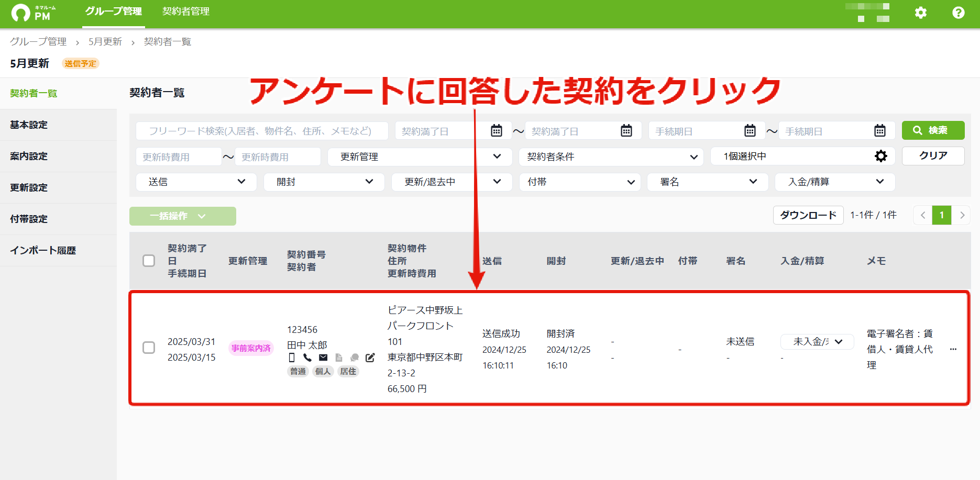Click the account name in the header
The height and width of the screenshot is (480, 980).
867,13
